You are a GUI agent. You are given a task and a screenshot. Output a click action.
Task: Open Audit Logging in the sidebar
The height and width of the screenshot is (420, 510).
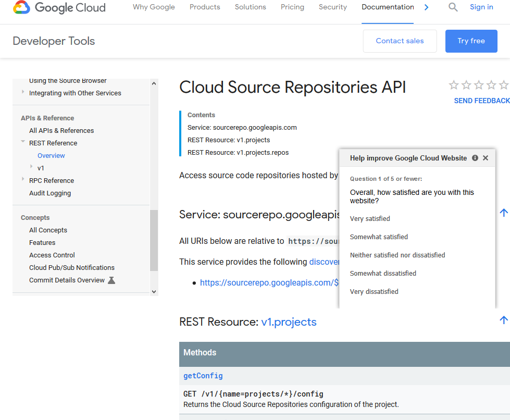coord(50,193)
